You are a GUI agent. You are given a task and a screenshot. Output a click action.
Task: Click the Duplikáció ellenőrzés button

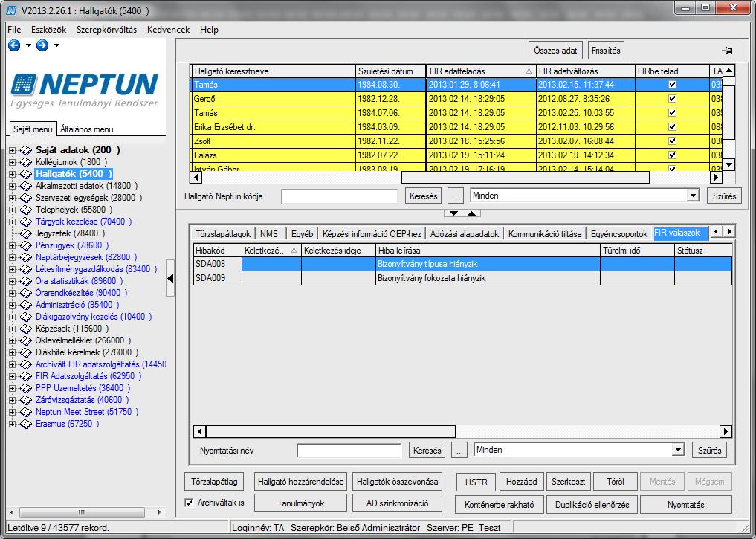592,505
